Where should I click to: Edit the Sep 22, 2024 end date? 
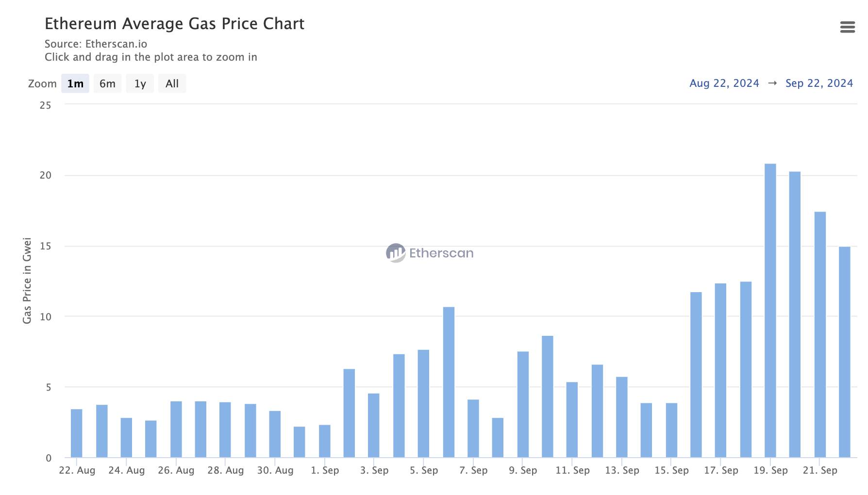819,83
